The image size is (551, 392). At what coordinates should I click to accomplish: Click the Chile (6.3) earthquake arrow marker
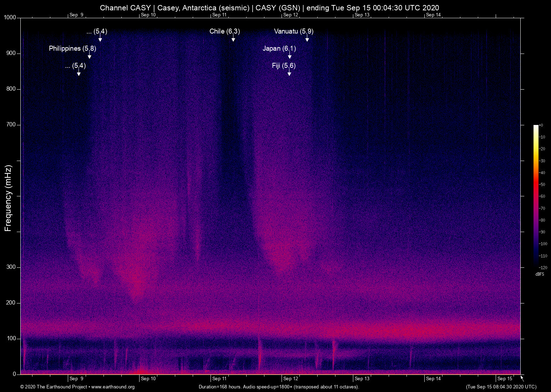[234, 39]
